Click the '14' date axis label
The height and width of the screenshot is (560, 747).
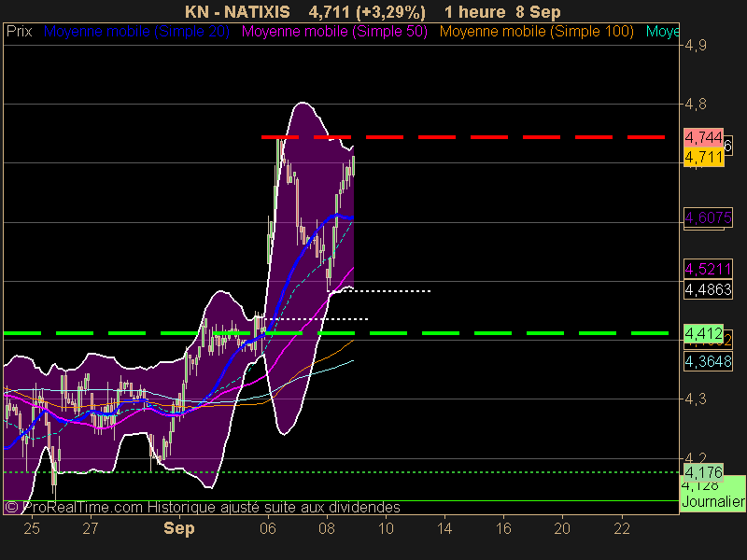[444, 528]
